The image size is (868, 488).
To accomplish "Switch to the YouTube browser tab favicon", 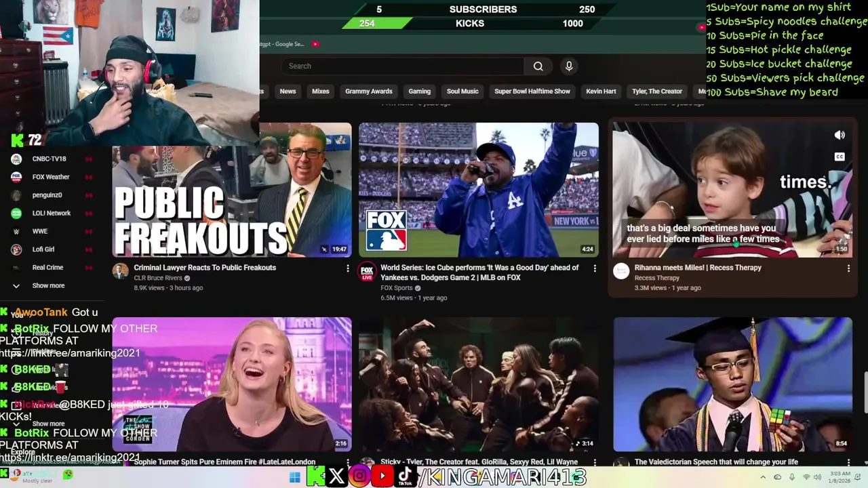I will point(315,44).
